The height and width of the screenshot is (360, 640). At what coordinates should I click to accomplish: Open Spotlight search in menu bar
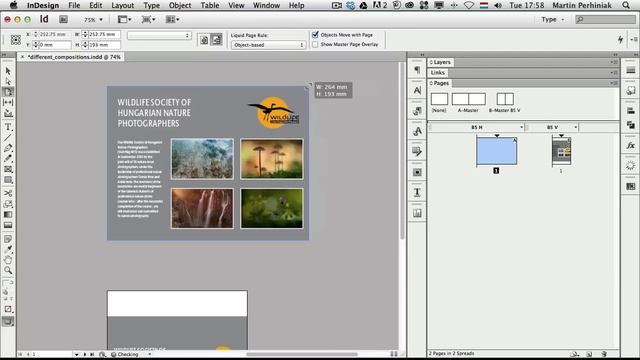tap(626, 5)
